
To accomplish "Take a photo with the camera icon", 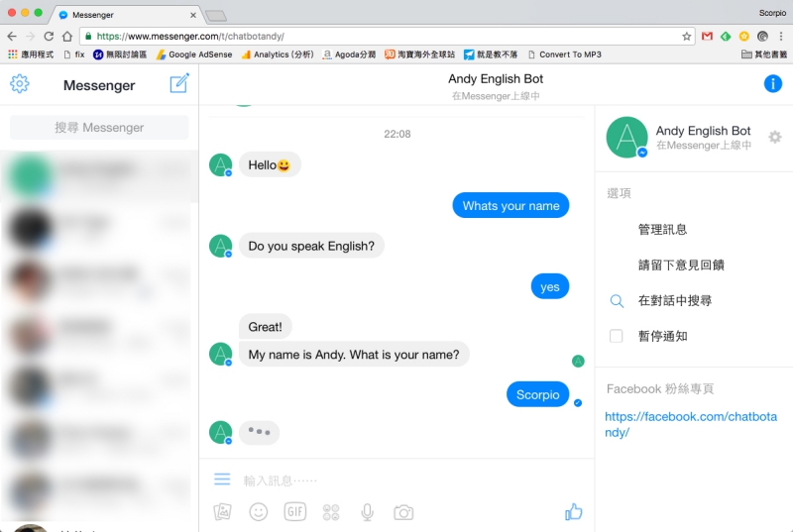I will point(403,513).
